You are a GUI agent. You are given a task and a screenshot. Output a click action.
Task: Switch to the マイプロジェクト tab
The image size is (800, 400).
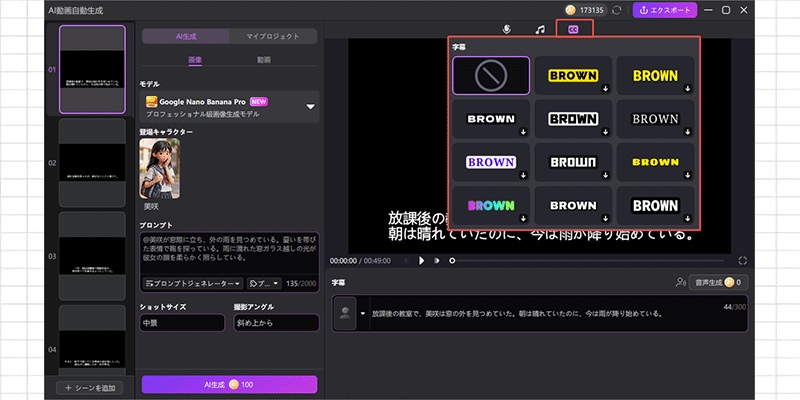273,36
